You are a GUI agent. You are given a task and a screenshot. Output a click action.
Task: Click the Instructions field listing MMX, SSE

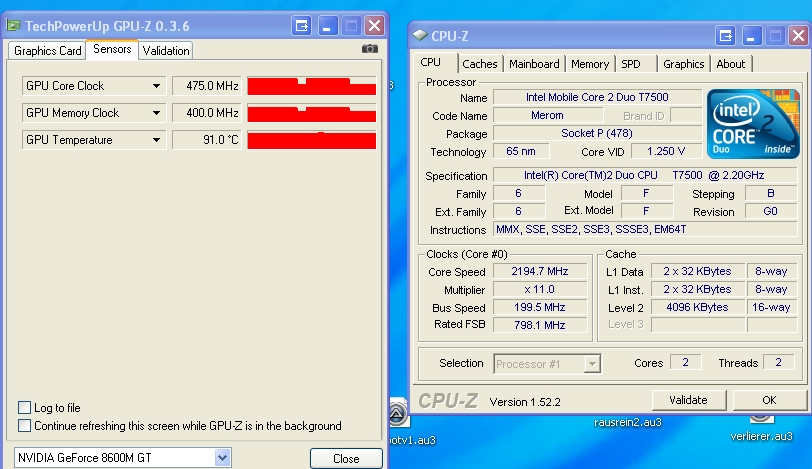pyautogui.click(x=645, y=229)
